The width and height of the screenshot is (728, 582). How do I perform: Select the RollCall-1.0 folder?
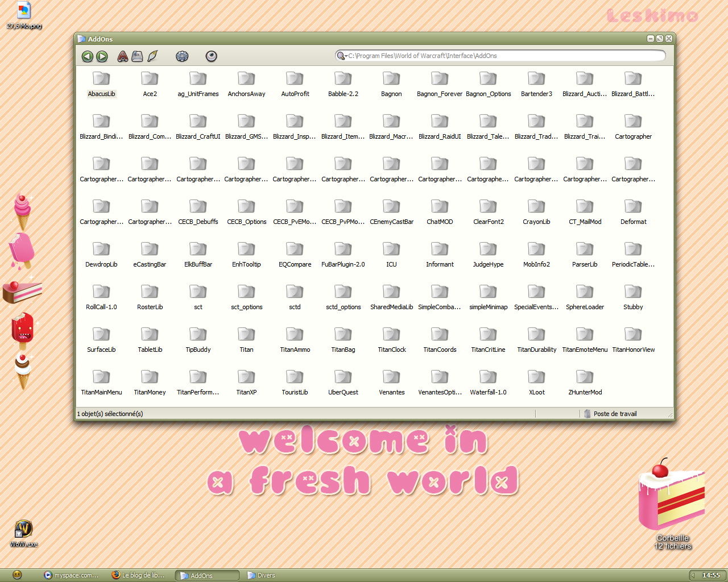(101, 298)
